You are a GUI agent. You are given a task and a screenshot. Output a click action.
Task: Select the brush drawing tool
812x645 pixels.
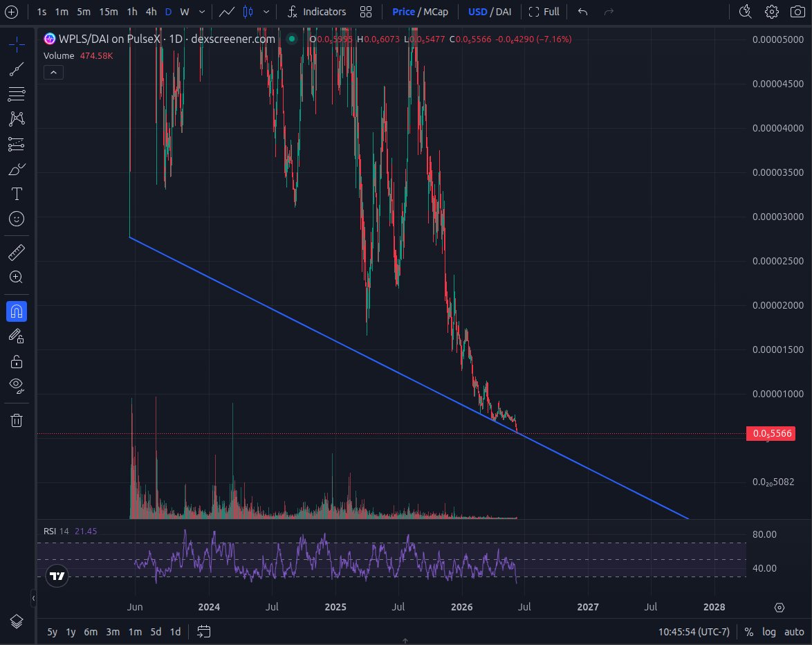pos(17,169)
